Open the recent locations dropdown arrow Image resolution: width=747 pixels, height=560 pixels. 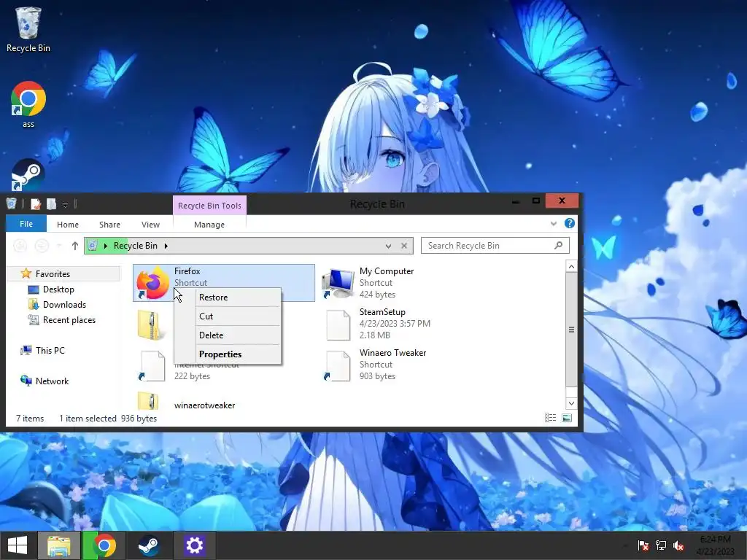59,246
